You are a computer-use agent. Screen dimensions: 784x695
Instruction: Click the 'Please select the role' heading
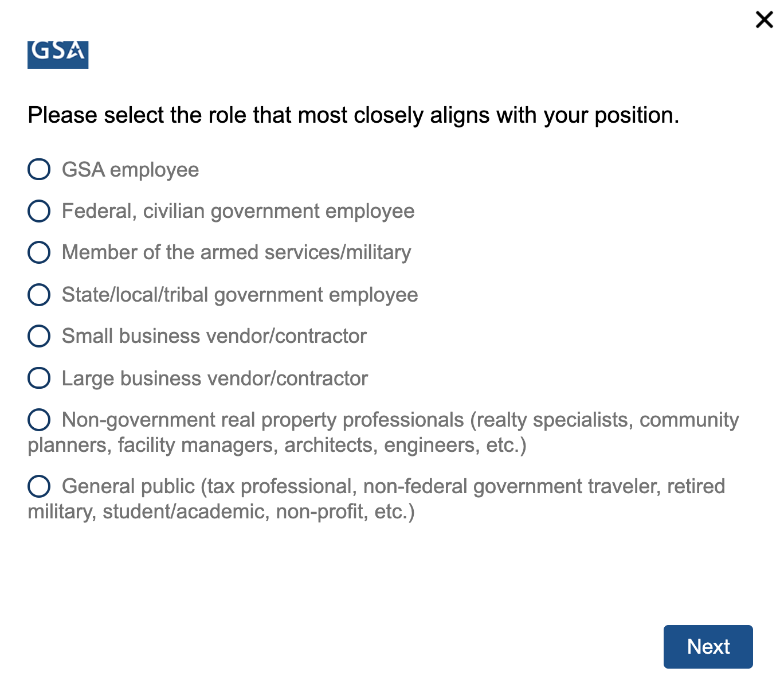pyautogui.click(x=353, y=115)
